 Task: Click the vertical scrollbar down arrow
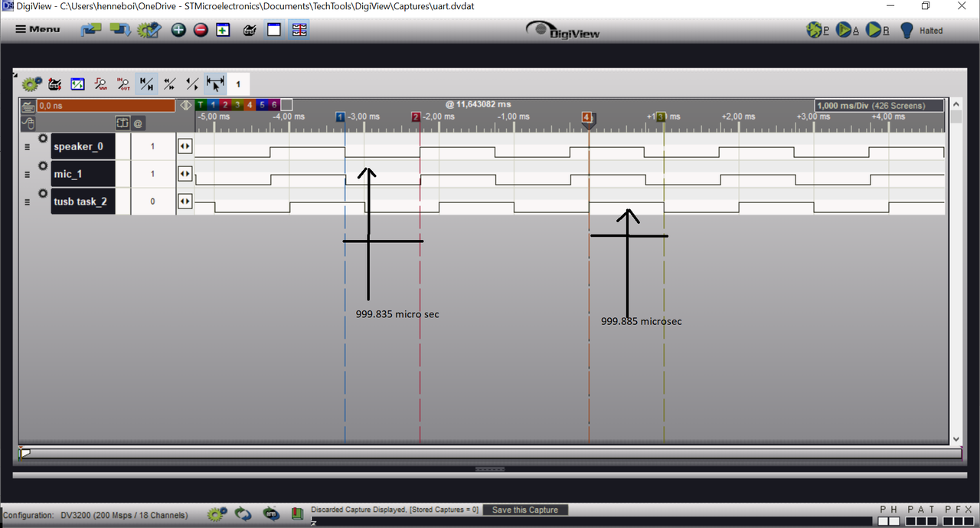[955, 439]
